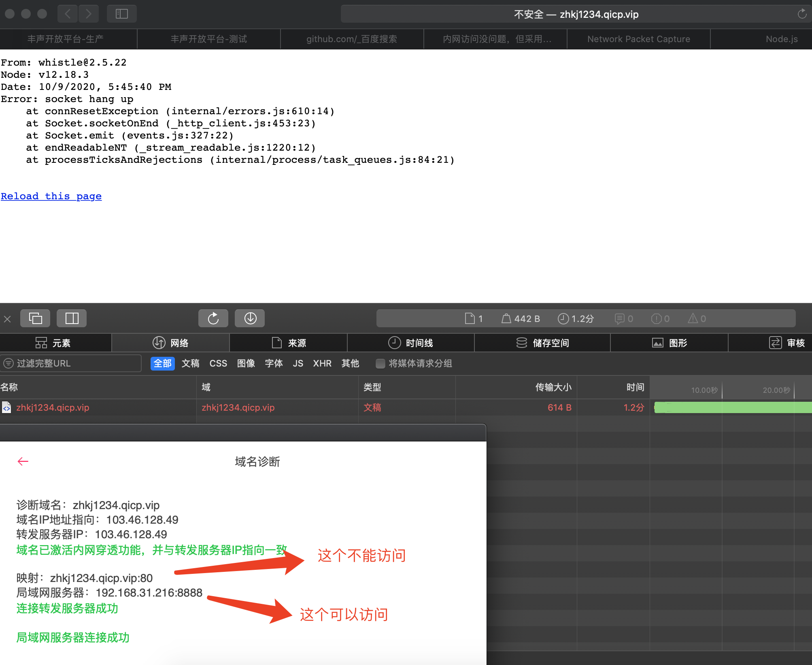This screenshot has height=665, width=812.
Task: Go back using the pink arrow in 域名诊断
Action: (x=23, y=461)
